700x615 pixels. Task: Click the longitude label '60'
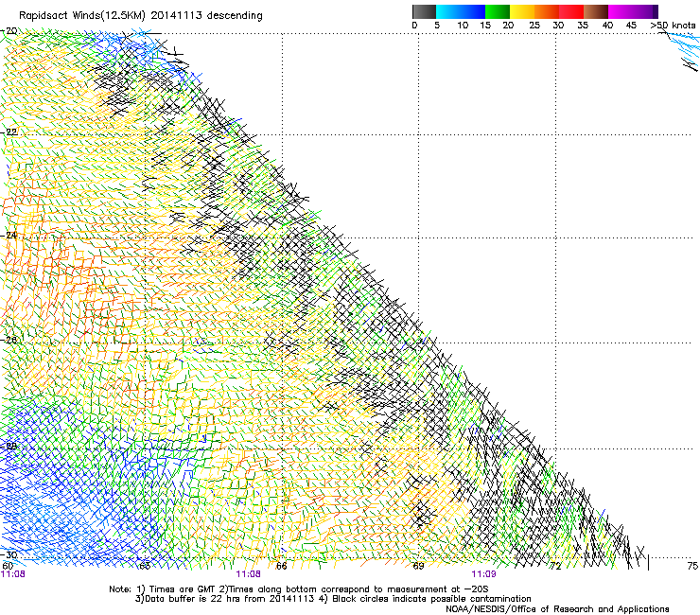pyautogui.click(x=8, y=566)
